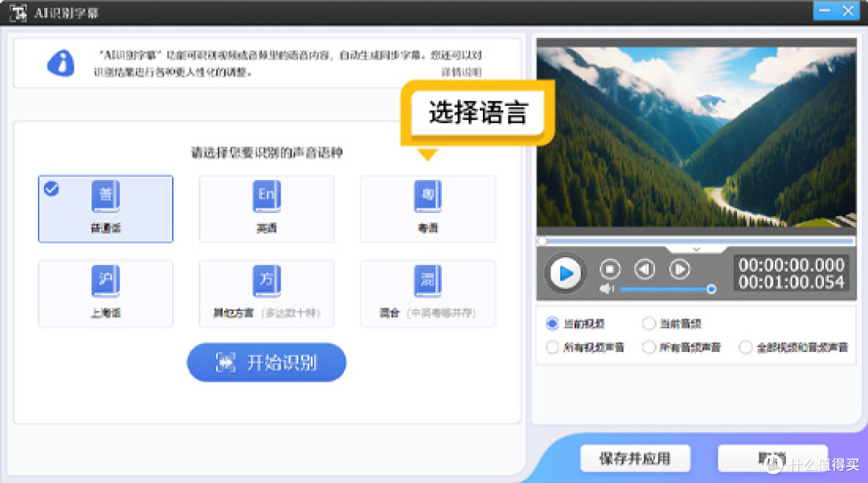Image resolution: width=868 pixels, height=483 pixels.
Task: Step to the next frame
Action: coord(679,269)
